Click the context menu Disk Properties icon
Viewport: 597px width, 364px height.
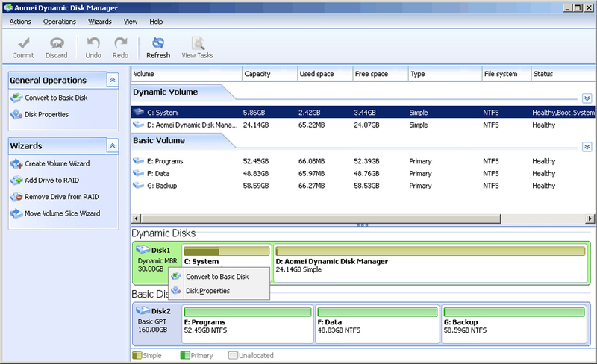point(176,290)
